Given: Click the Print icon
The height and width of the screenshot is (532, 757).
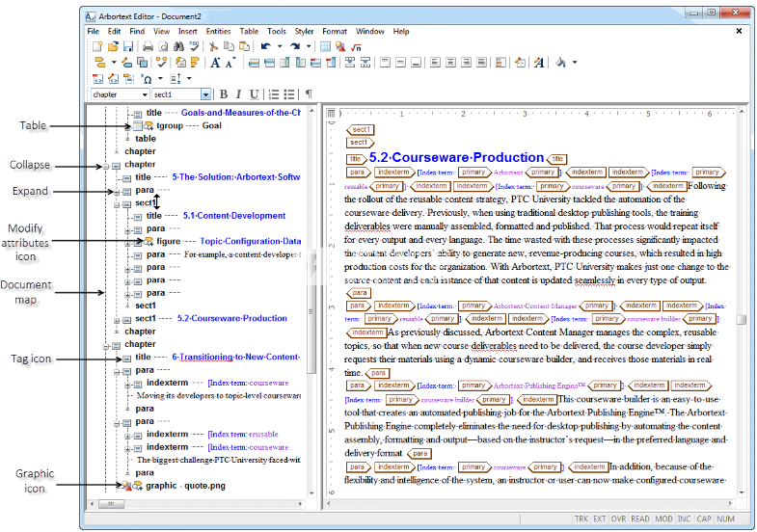Looking at the screenshot, I should (149, 46).
